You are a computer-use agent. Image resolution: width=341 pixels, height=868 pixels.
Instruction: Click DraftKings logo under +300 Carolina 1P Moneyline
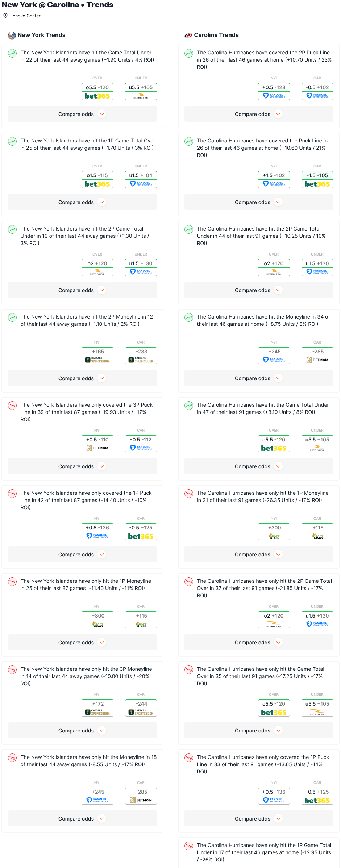[x=274, y=536]
